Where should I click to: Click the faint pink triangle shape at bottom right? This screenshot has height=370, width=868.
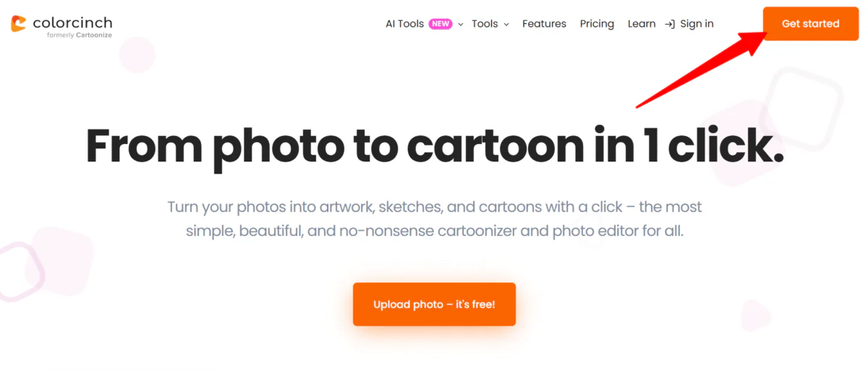756,315
